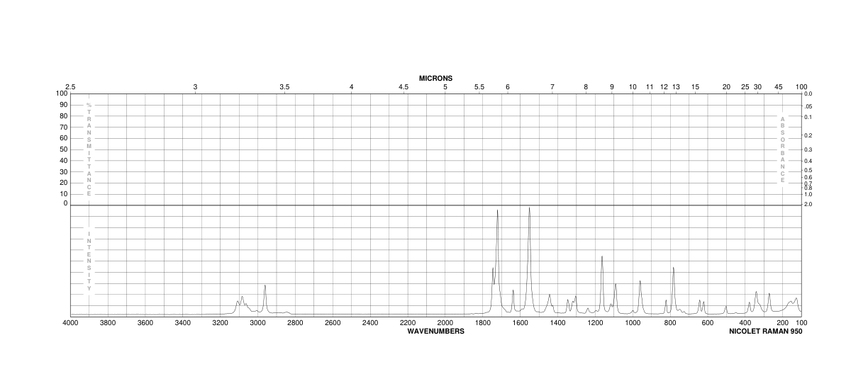Click the 25 microns scale label
The height and width of the screenshot is (374, 868).
[745, 87]
